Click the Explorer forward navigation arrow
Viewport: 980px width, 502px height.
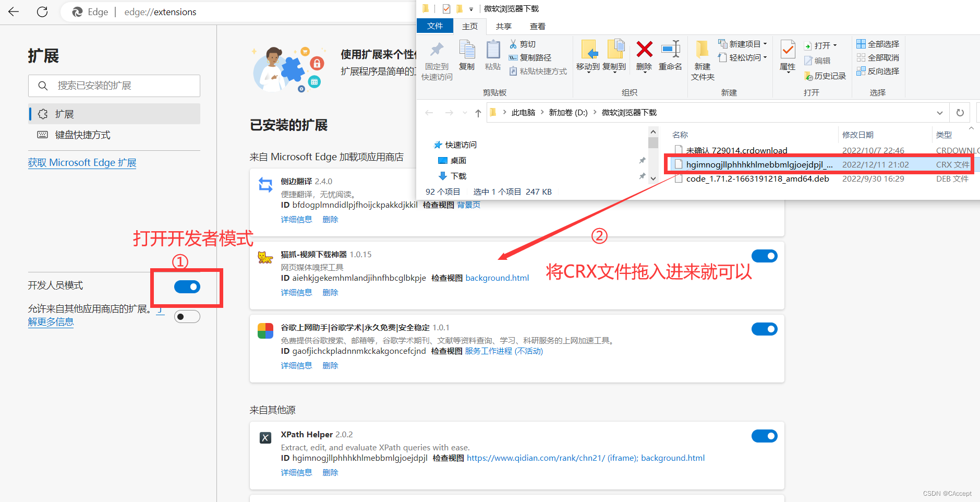pyautogui.click(x=449, y=113)
